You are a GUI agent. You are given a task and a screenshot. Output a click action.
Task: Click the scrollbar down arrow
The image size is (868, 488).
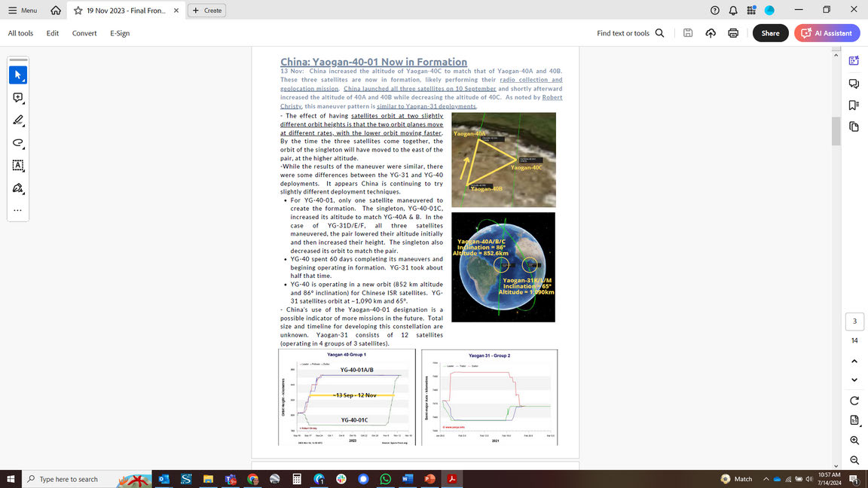pyautogui.click(x=836, y=466)
